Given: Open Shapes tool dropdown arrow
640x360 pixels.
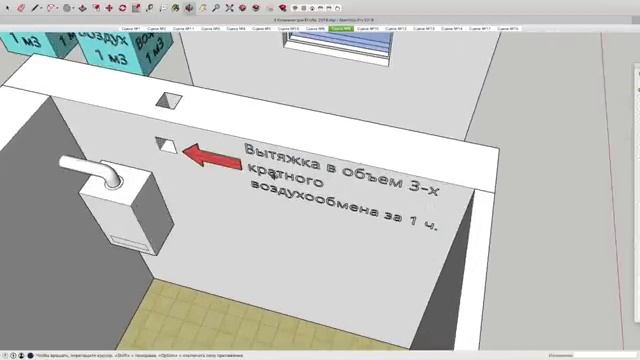Looking at the screenshot, I should pyautogui.click(x=73, y=8).
